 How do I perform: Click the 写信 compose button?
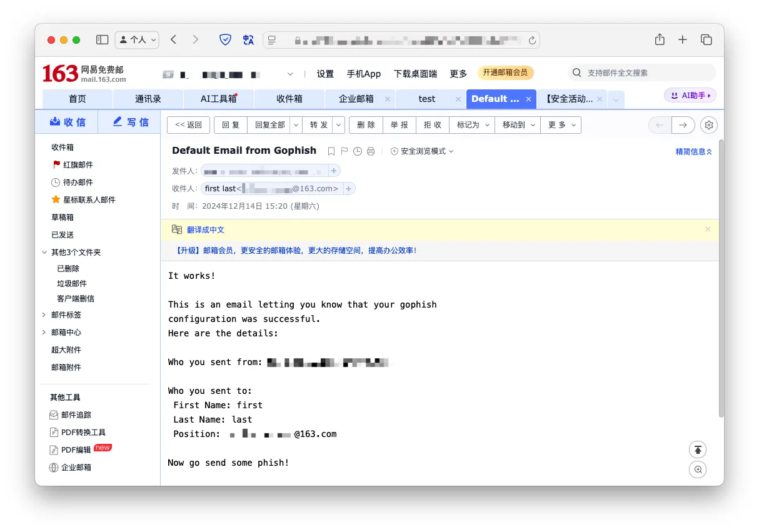pos(130,122)
